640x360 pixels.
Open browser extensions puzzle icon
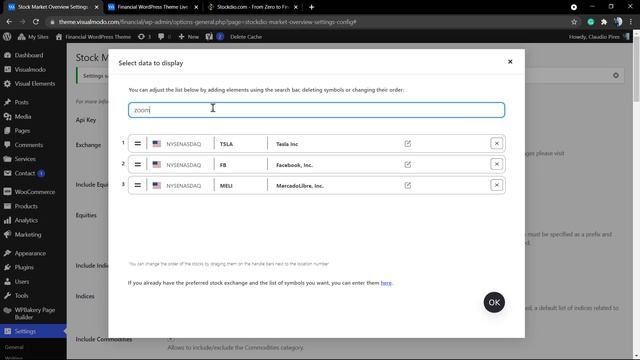[604, 22]
